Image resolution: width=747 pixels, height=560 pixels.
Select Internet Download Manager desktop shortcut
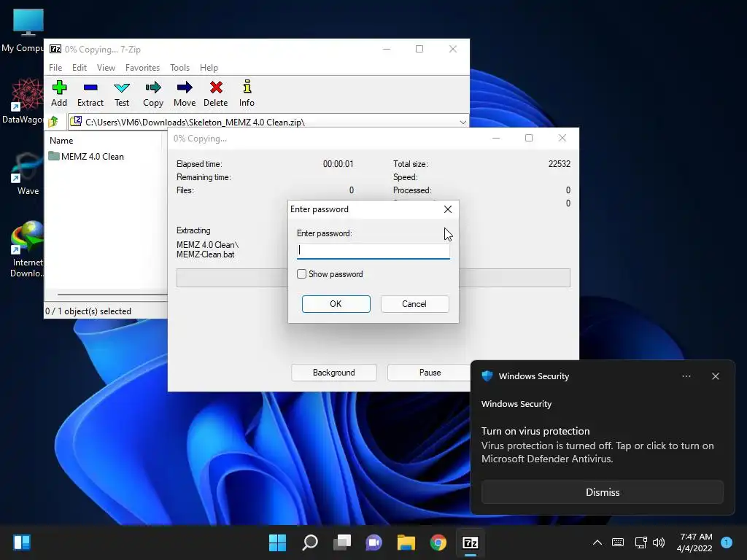27,249
